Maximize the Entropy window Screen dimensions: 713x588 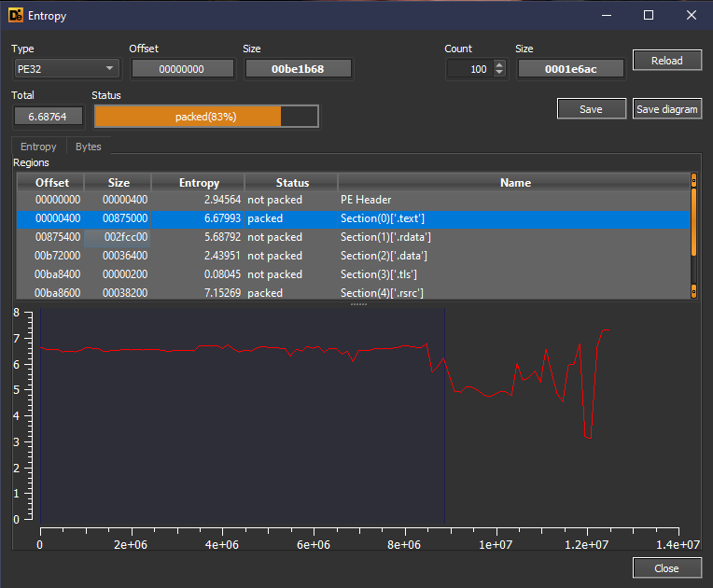pos(649,15)
